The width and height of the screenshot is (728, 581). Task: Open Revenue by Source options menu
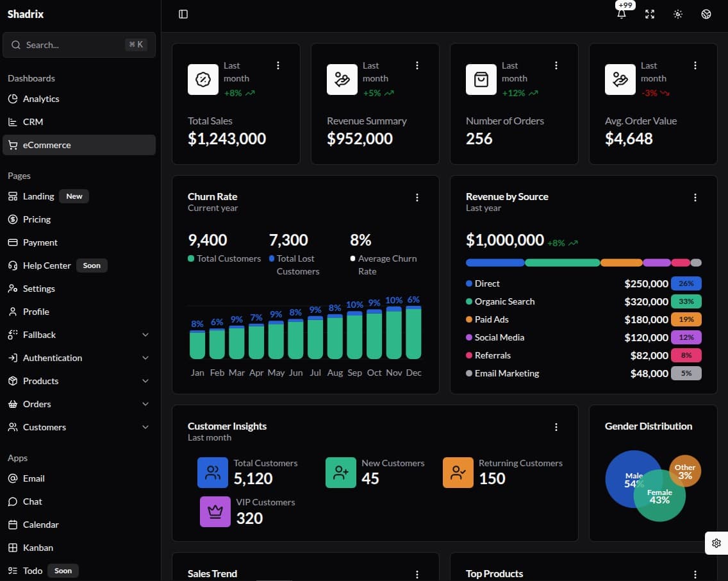click(x=695, y=198)
